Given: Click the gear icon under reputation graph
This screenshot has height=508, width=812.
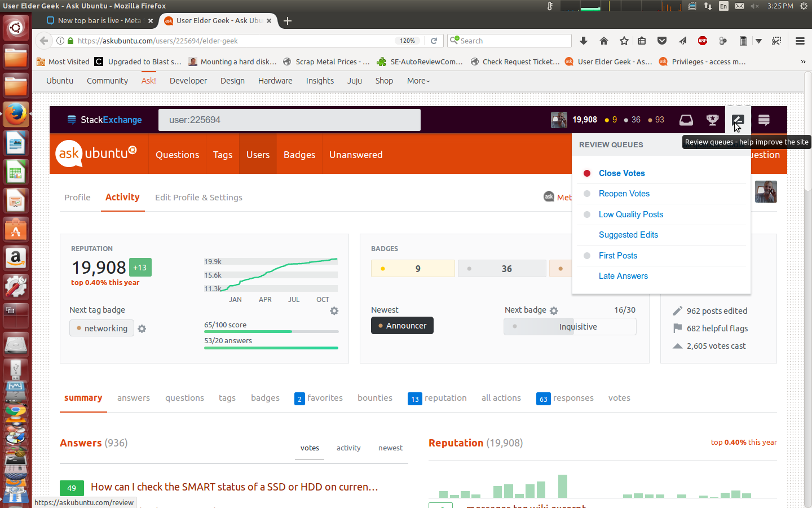Looking at the screenshot, I should [x=334, y=311].
